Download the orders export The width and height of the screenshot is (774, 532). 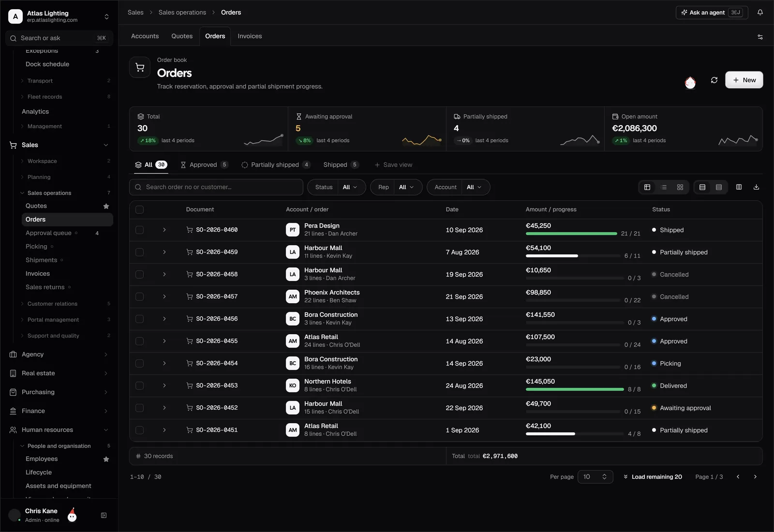(x=756, y=187)
